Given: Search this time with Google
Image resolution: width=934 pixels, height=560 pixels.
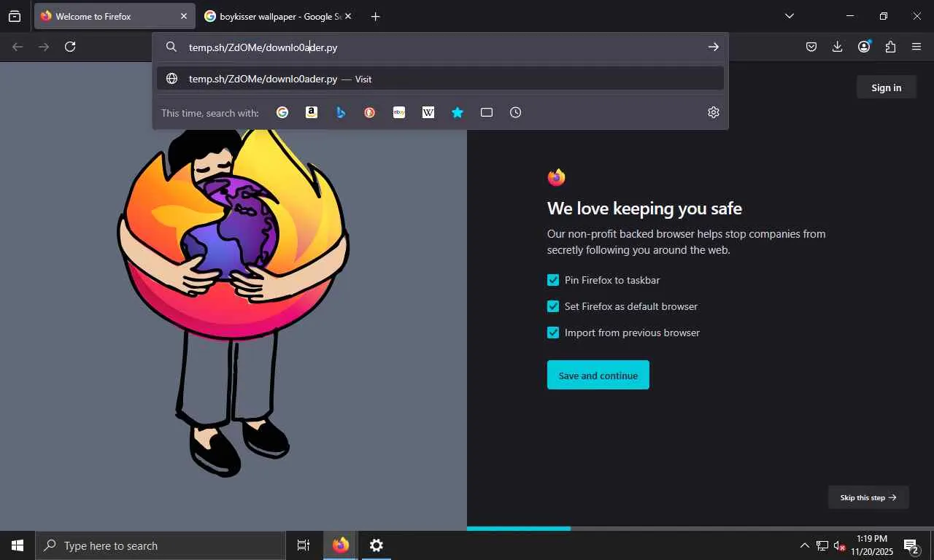Looking at the screenshot, I should [282, 112].
